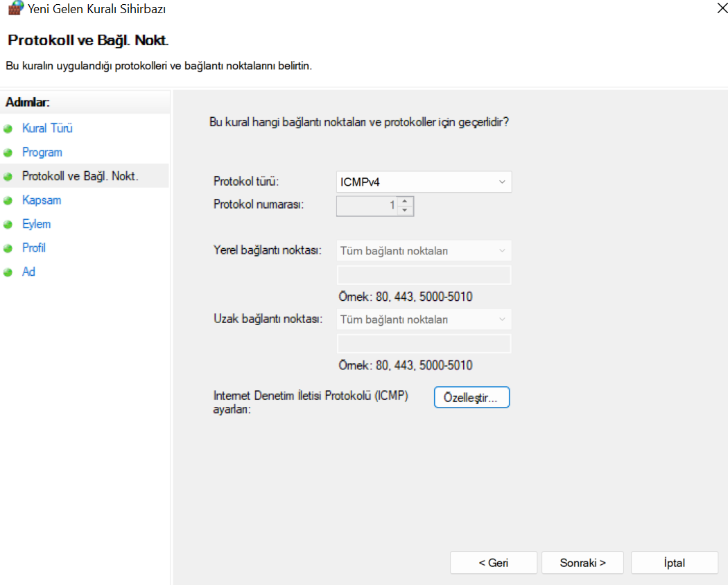Open the Protokol türü dropdown
The height and width of the screenshot is (585, 728).
tap(424, 182)
